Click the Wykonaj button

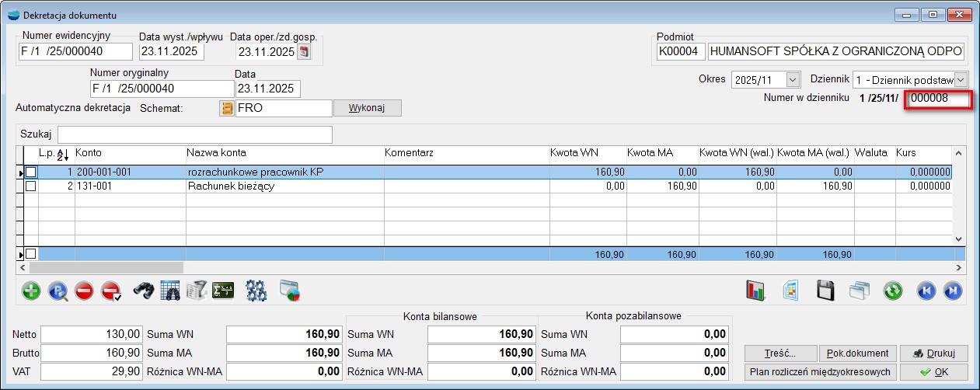pyautogui.click(x=367, y=108)
